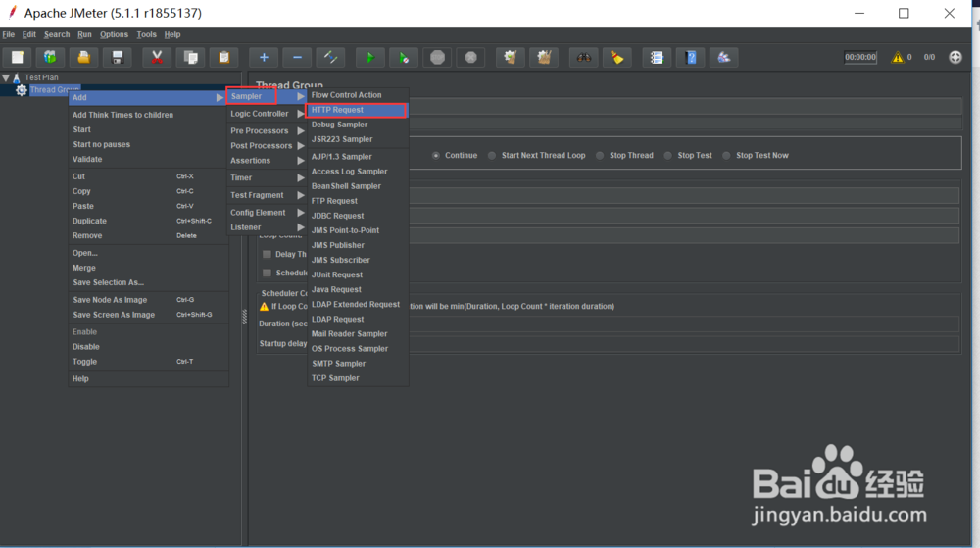This screenshot has height=548, width=980.
Task: Choose Debug Sampler entry
Action: point(358,125)
